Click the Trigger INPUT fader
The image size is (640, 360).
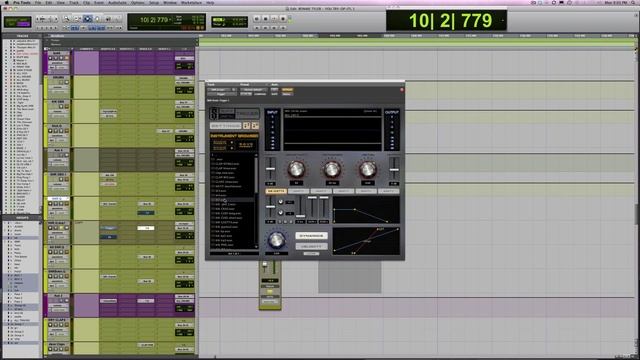point(270,168)
